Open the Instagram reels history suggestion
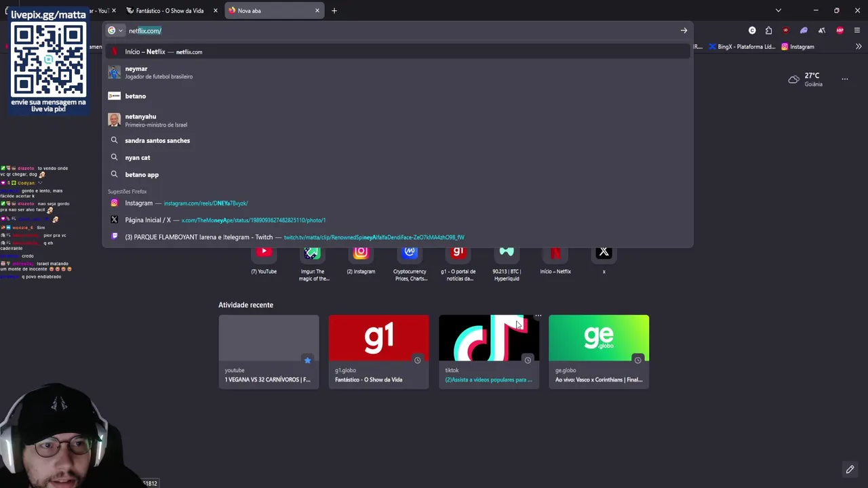Viewport: 868px width, 488px height. coord(398,203)
